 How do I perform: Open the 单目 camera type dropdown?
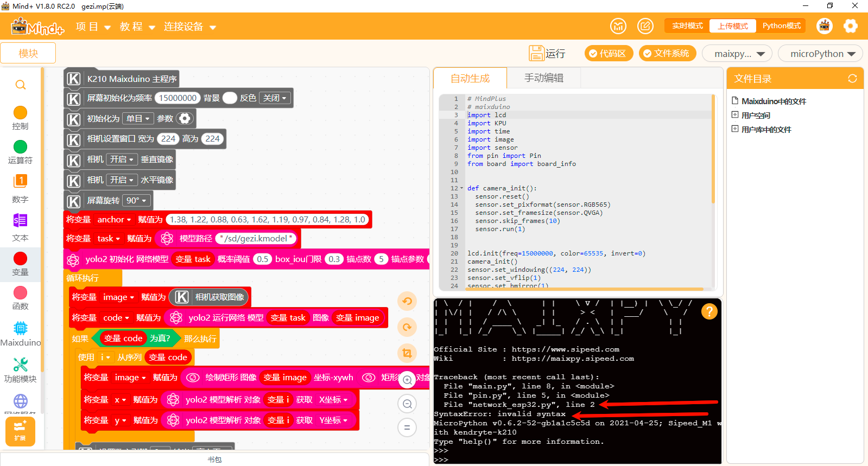click(x=138, y=119)
